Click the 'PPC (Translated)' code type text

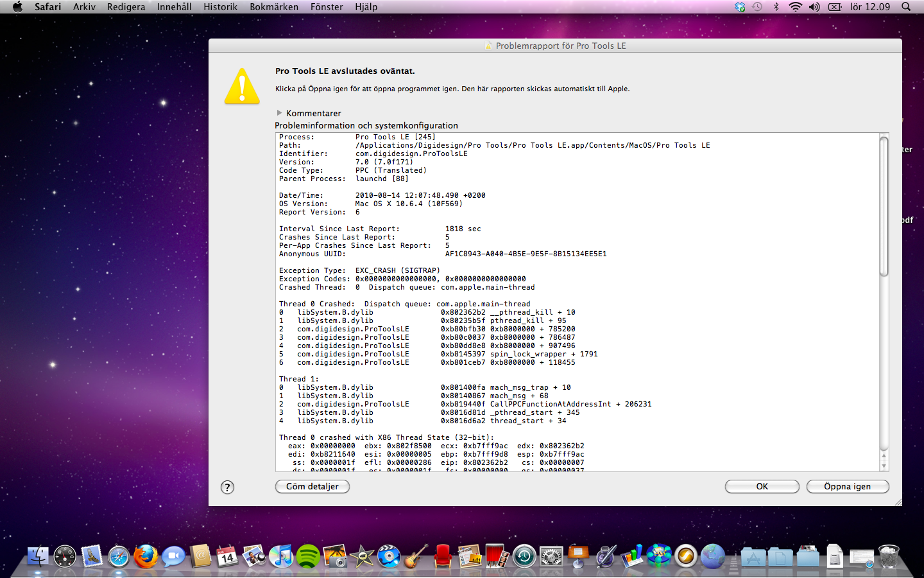(x=391, y=170)
